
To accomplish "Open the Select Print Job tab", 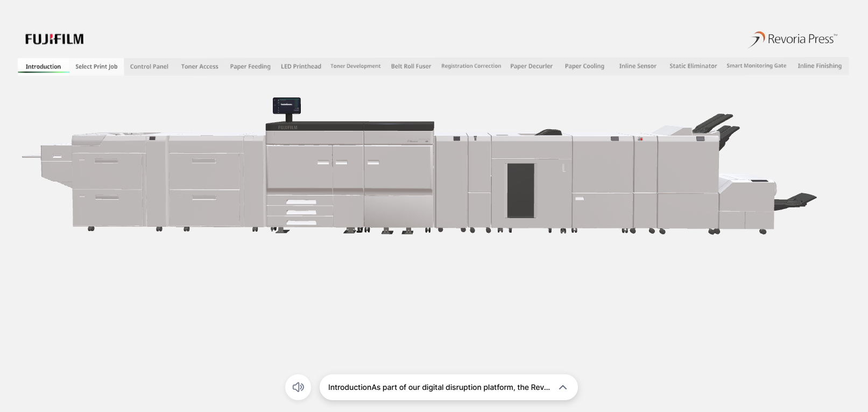I will [x=96, y=66].
